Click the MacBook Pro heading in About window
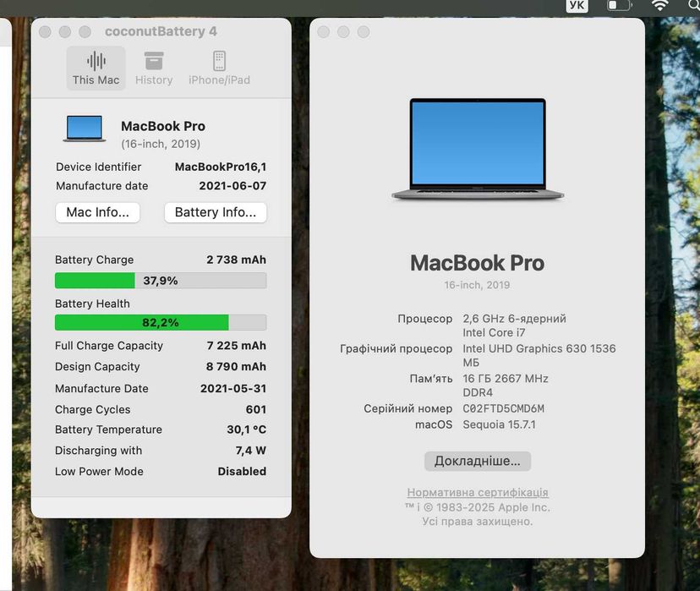This screenshot has width=700, height=591. click(477, 263)
